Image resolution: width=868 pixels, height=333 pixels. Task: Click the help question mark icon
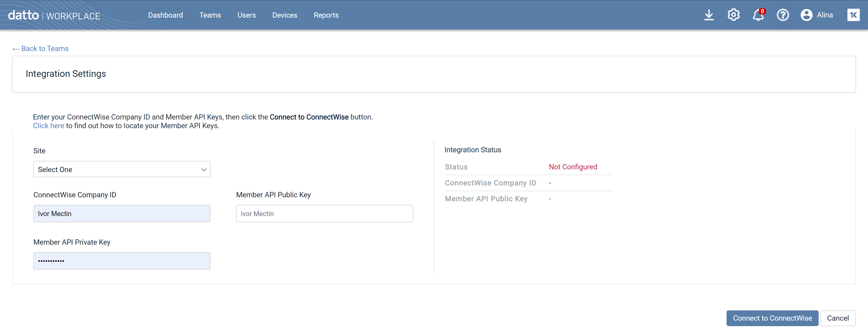point(783,15)
